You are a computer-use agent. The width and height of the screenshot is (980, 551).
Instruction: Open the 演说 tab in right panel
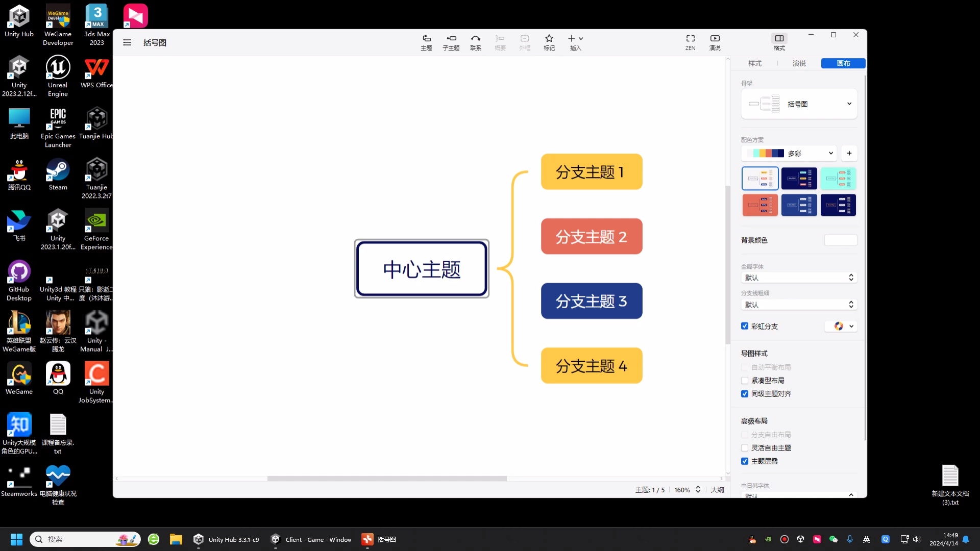tap(799, 63)
